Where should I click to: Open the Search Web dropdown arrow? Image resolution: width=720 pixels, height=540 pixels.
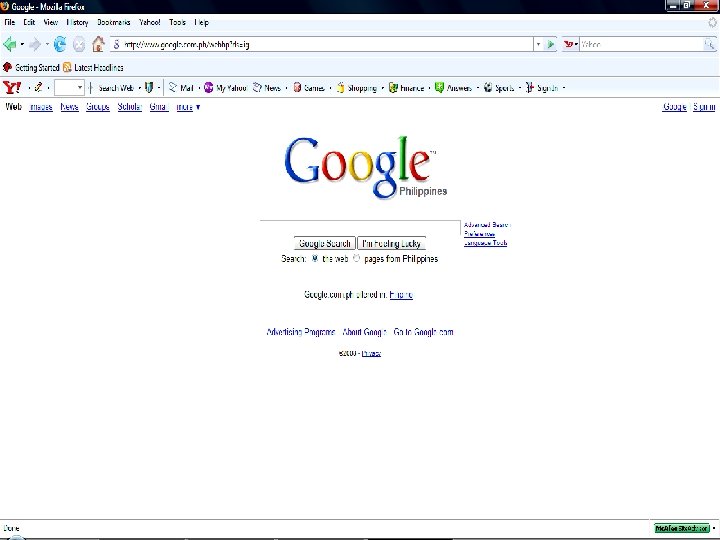pyautogui.click(x=140, y=88)
